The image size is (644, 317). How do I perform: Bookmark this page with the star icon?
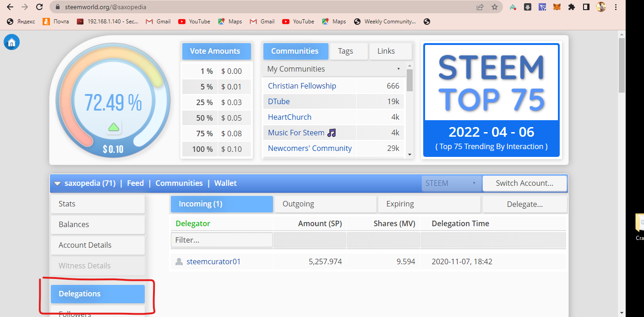[x=495, y=7]
